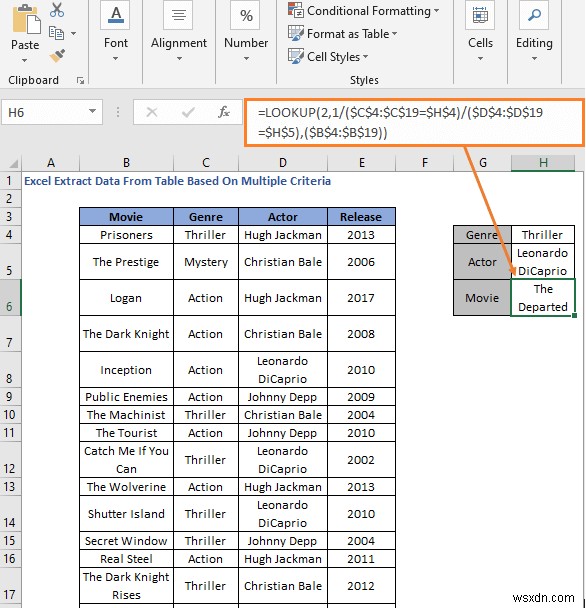Open the Name Box dropdown arrow
The image size is (586, 608).
coord(92,112)
